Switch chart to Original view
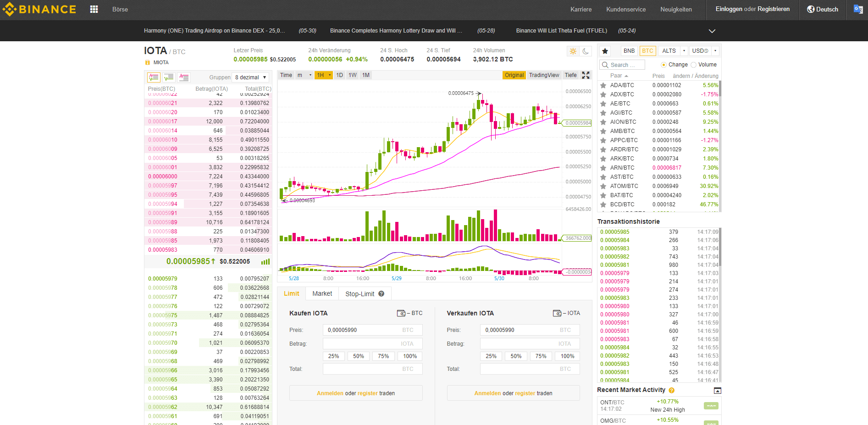 514,75
